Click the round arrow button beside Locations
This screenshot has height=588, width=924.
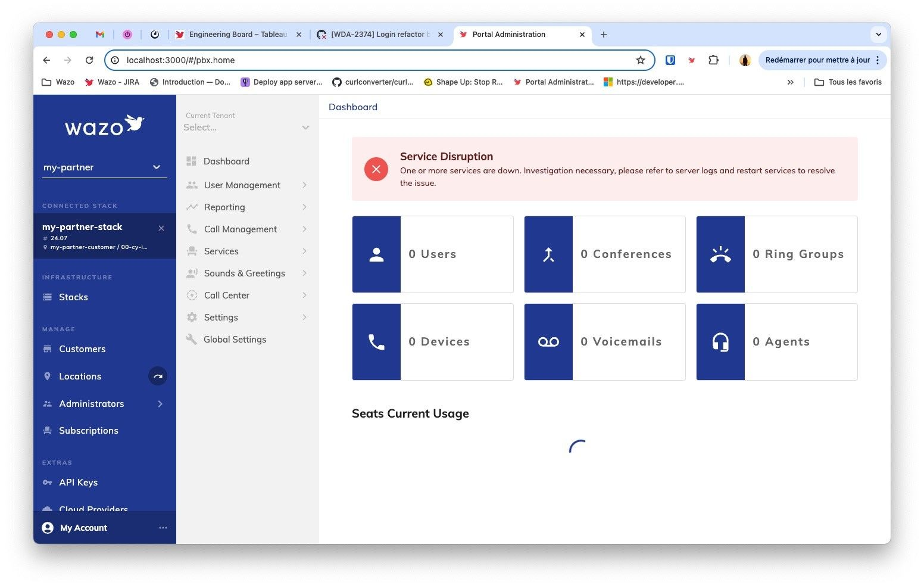(x=158, y=377)
